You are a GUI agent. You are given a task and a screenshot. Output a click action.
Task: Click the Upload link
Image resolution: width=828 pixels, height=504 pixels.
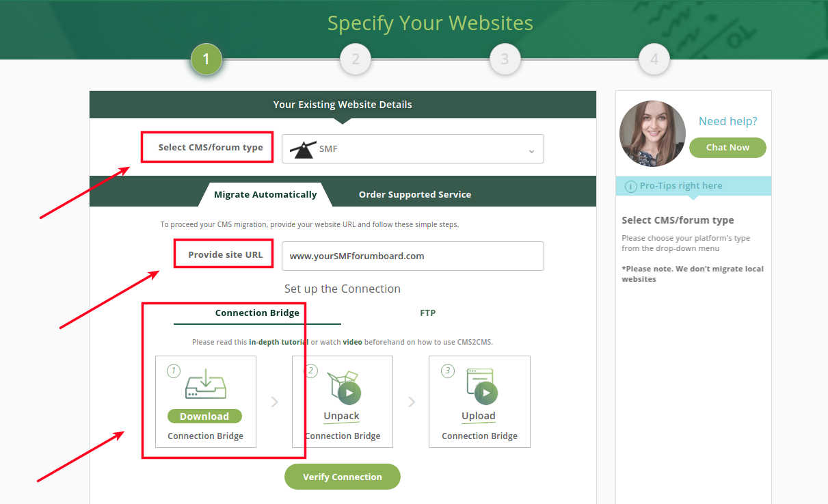click(x=479, y=416)
